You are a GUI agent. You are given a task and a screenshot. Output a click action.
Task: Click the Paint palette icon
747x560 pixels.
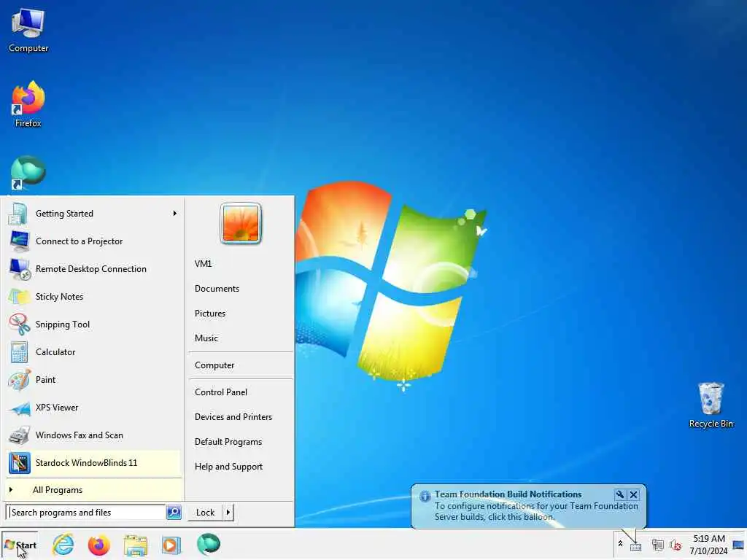point(19,379)
